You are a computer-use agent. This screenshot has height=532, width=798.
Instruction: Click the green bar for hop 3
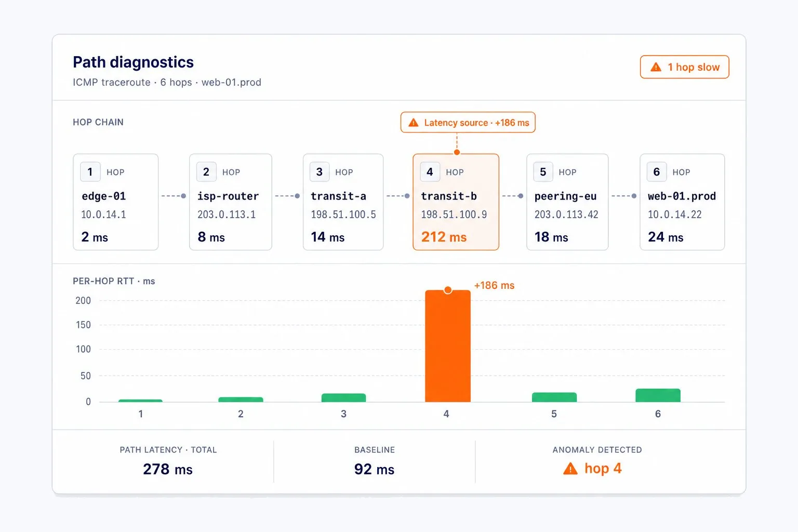tap(343, 398)
